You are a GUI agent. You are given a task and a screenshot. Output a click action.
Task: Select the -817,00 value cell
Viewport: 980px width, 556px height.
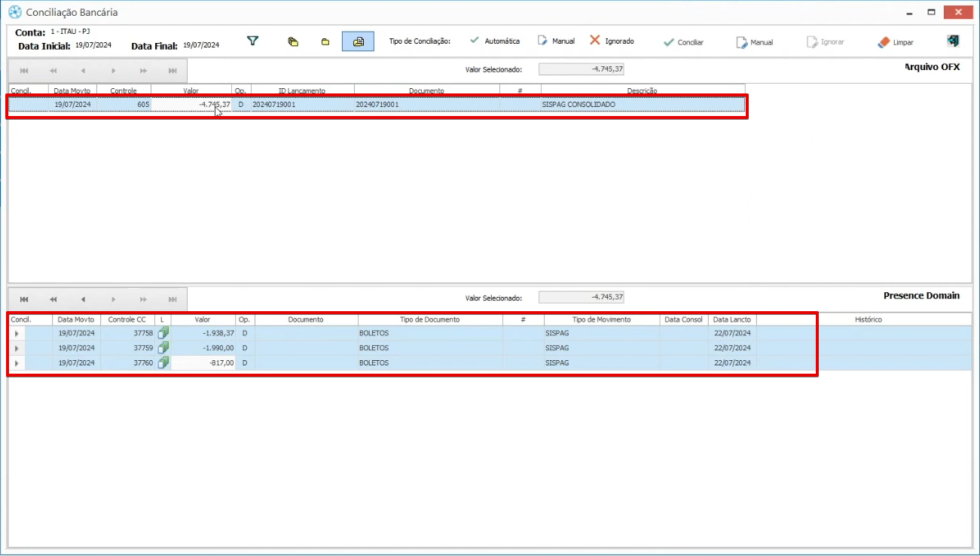click(x=203, y=363)
